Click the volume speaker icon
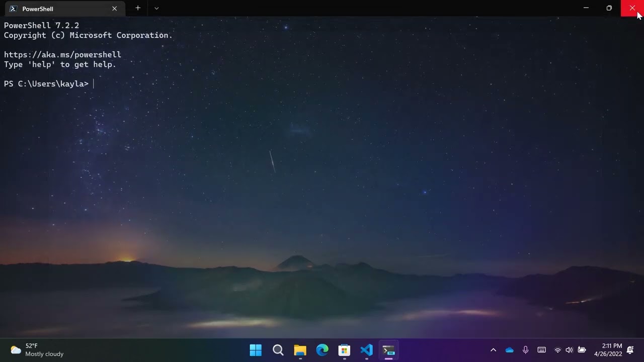This screenshot has height=362, width=644. pyautogui.click(x=569, y=350)
